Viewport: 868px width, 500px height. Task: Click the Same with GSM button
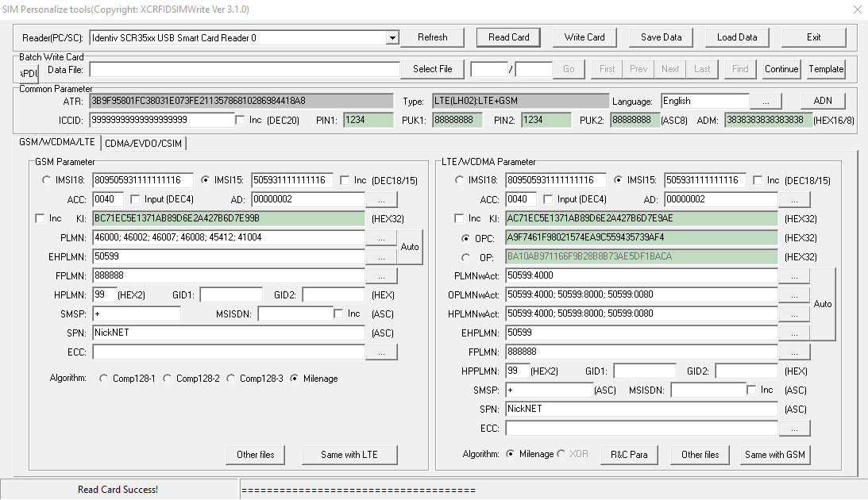pos(774,455)
